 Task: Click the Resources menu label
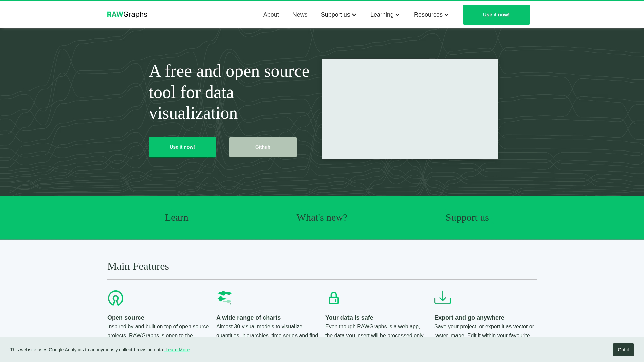click(428, 15)
